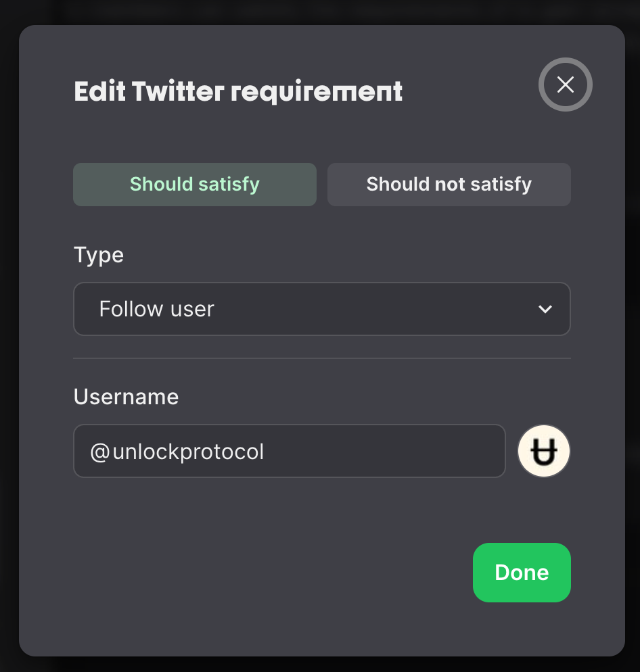Close the Edit Twitter requirement dialog
The image size is (640, 672).
566,85
